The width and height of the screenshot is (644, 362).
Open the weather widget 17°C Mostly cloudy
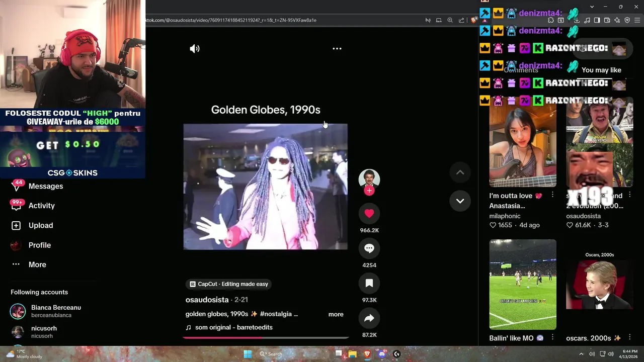tap(24, 354)
